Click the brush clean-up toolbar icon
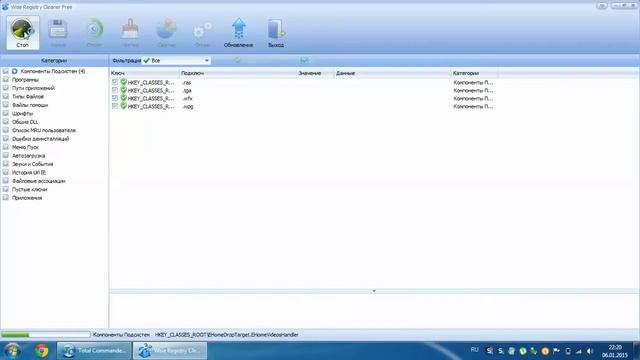 point(130,29)
